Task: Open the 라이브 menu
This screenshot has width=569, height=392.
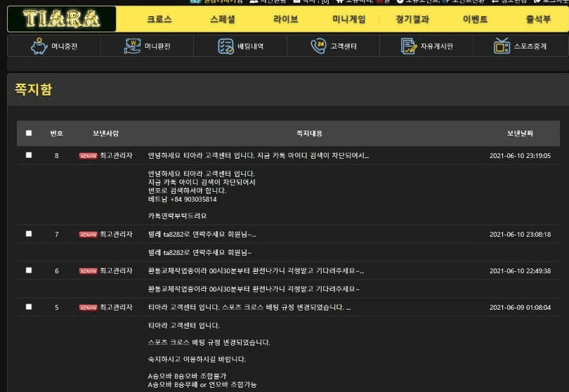Action: (x=286, y=19)
